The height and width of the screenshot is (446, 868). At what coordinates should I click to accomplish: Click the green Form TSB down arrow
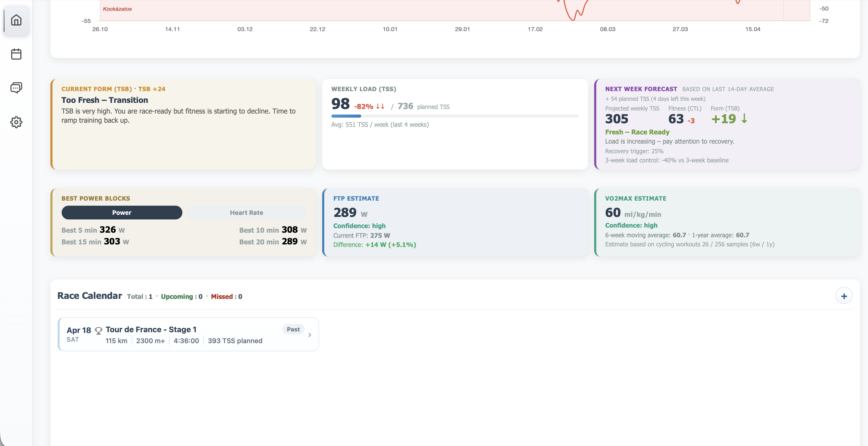click(744, 119)
